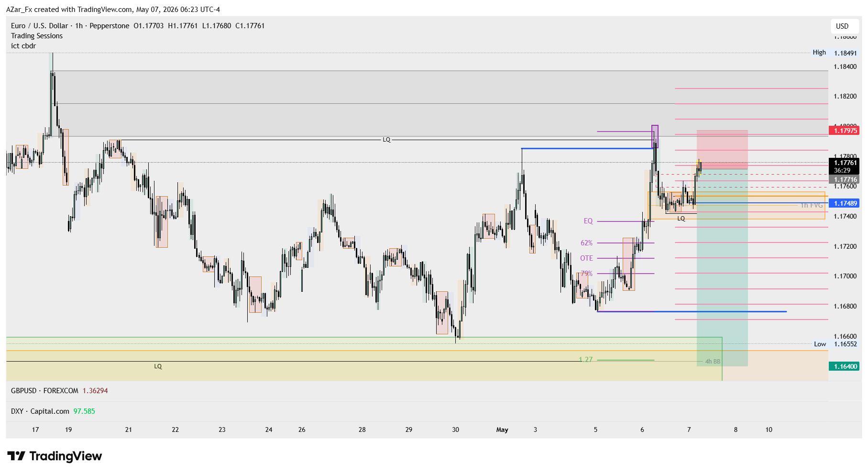This screenshot has width=868, height=474.
Task: Click the High 1.18491 price marker
Action: (835, 53)
